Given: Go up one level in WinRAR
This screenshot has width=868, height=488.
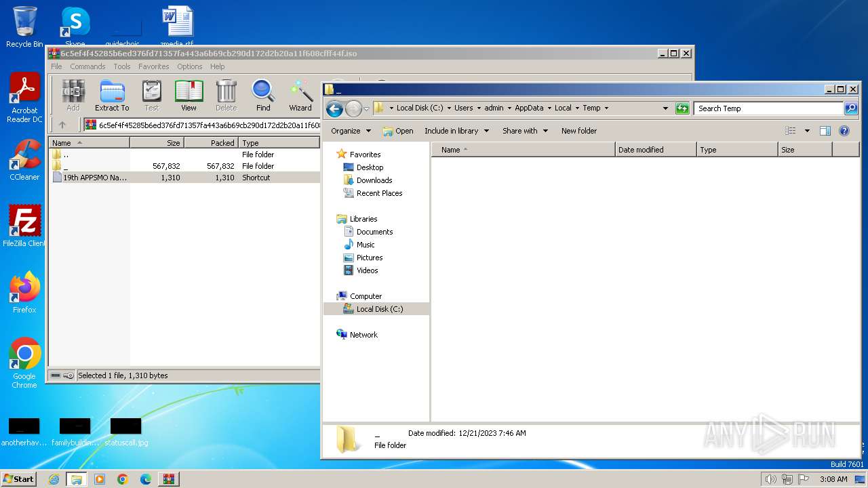Looking at the screenshot, I should pos(62,125).
